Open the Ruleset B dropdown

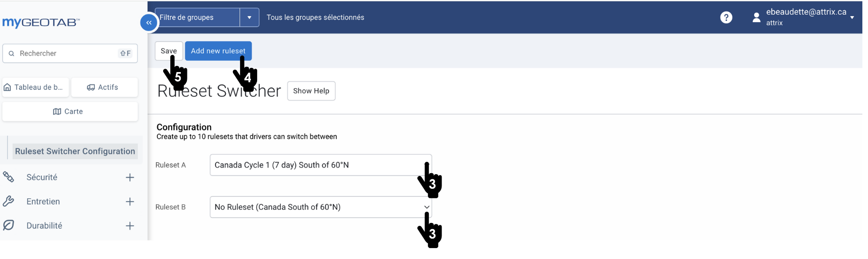tap(321, 207)
